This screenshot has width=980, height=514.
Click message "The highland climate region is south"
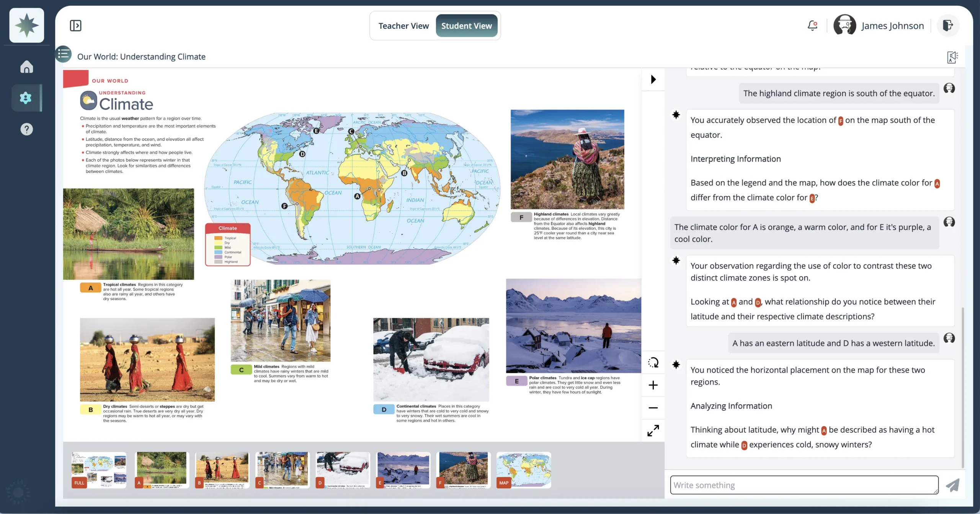(x=839, y=93)
